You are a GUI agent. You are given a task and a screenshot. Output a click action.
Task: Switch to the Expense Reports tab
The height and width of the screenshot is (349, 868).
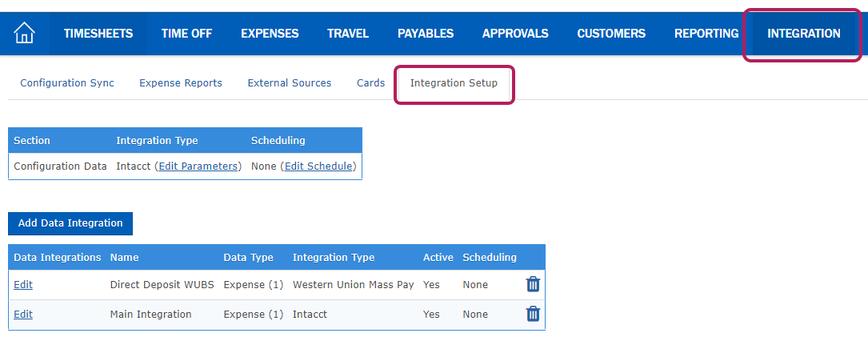(x=181, y=83)
